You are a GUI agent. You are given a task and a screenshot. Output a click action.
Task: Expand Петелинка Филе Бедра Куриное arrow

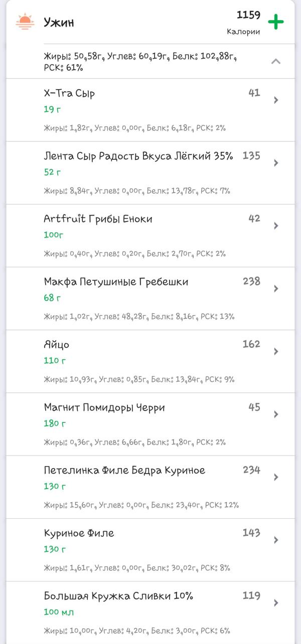tap(276, 477)
